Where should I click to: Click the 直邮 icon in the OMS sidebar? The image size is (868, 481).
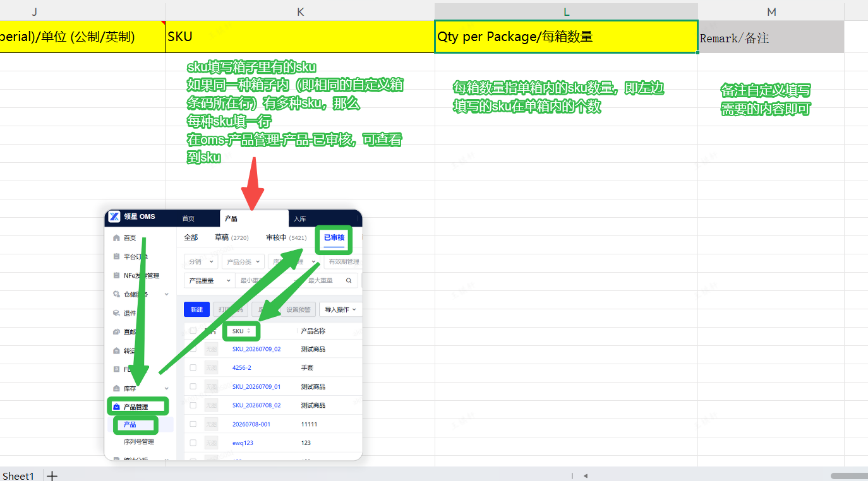[x=116, y=332]
